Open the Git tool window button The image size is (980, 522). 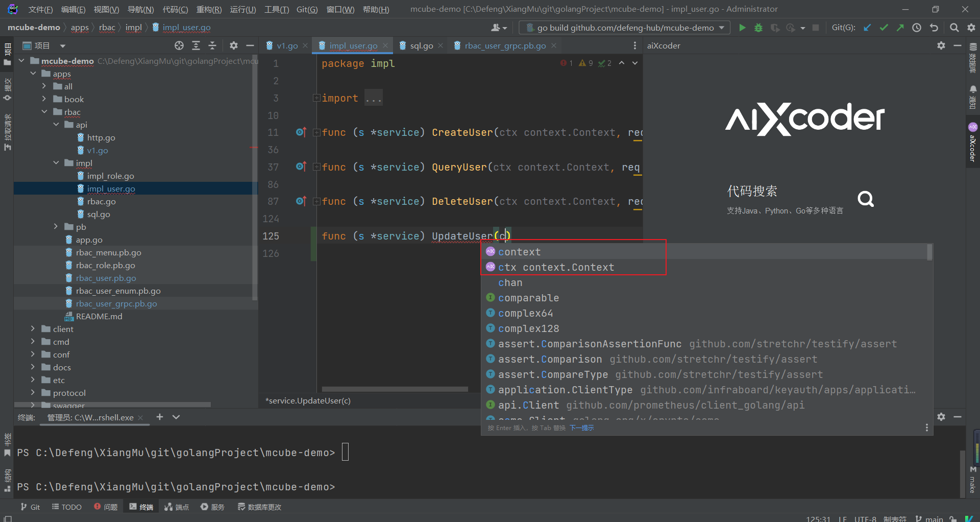(30, 507)
